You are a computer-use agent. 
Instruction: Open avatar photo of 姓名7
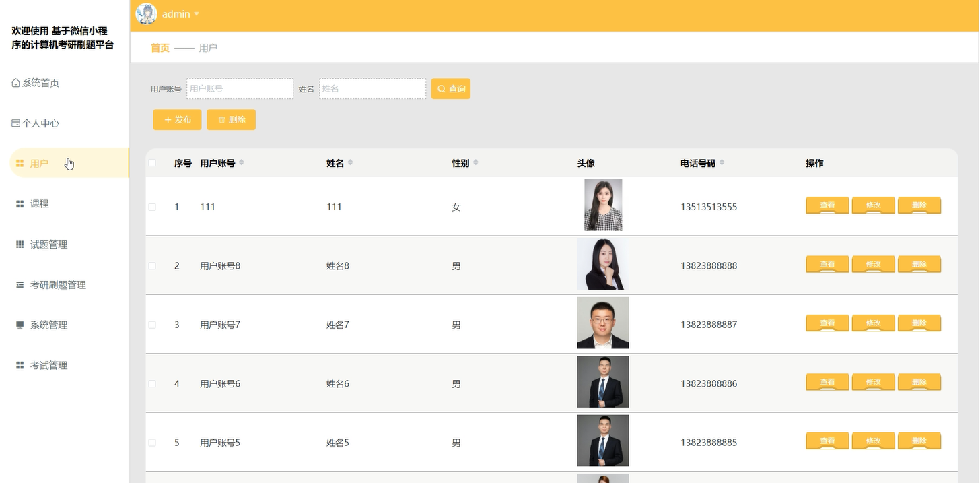click(x=603, y=323)
